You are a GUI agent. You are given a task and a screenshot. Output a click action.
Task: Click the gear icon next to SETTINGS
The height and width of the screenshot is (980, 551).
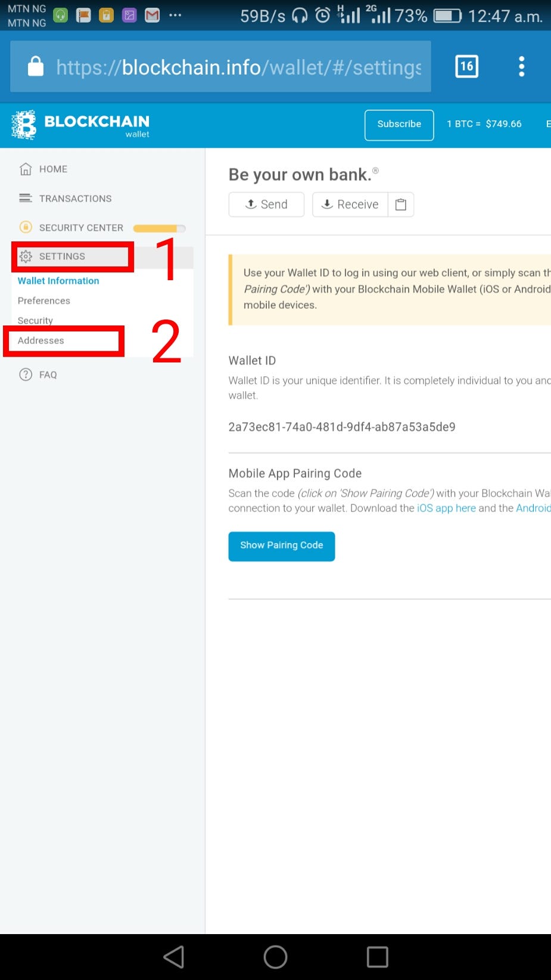pyautogui.click(x=26, y=256)
